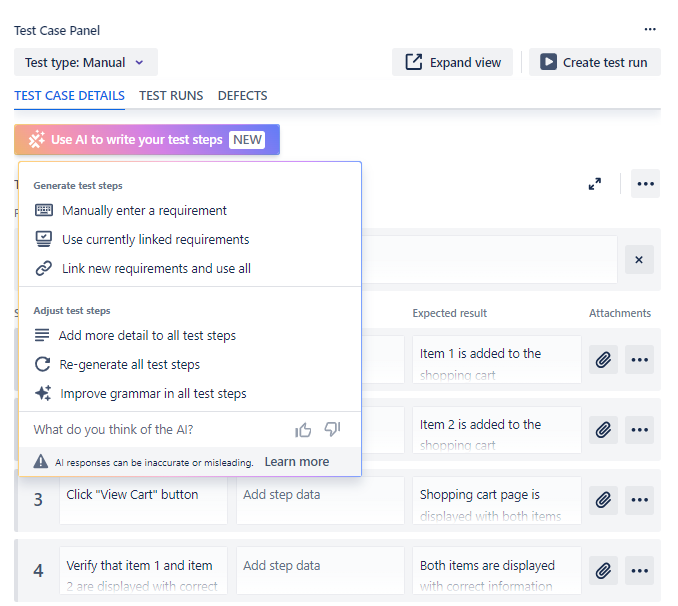The image size is (678, 606).
Task: Open the Learn more link
Action: click(x=297, y=462)
